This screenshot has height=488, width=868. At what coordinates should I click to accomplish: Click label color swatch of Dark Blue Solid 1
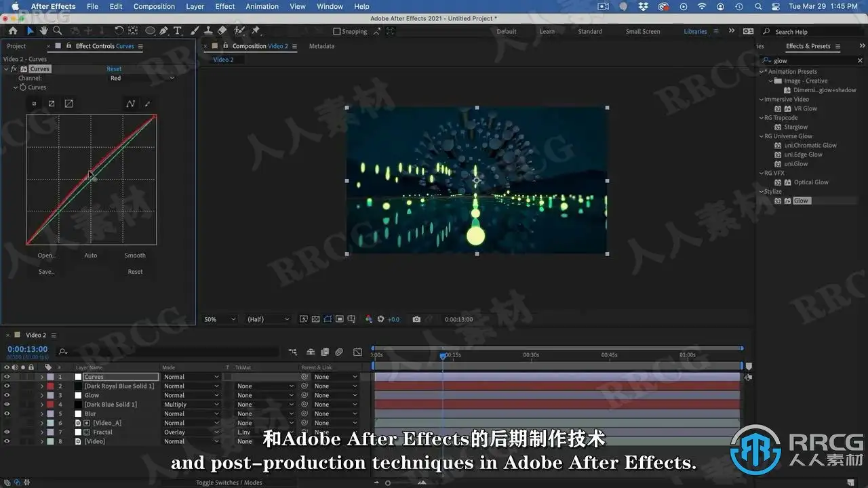pyautogui.click(x=50, y=405)
